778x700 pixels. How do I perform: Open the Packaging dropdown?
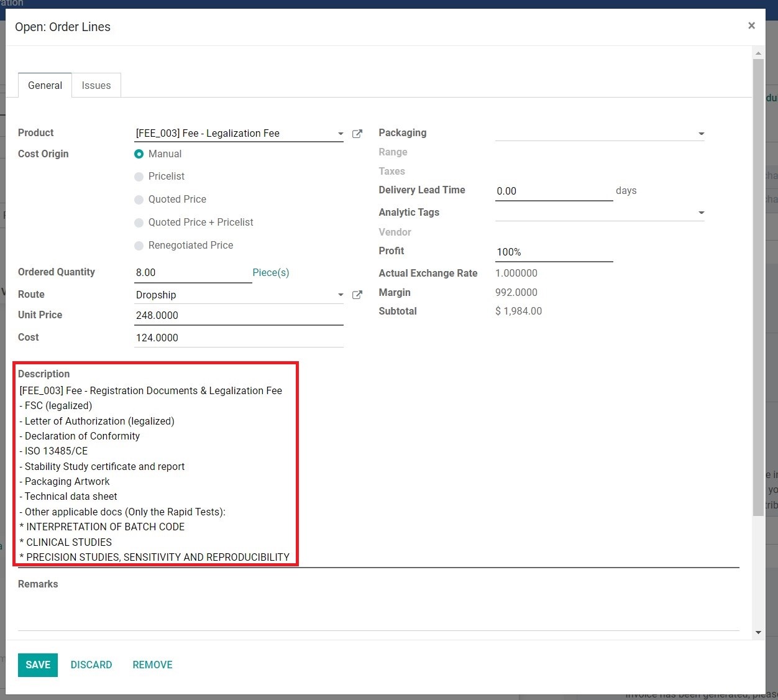[701, 134]
